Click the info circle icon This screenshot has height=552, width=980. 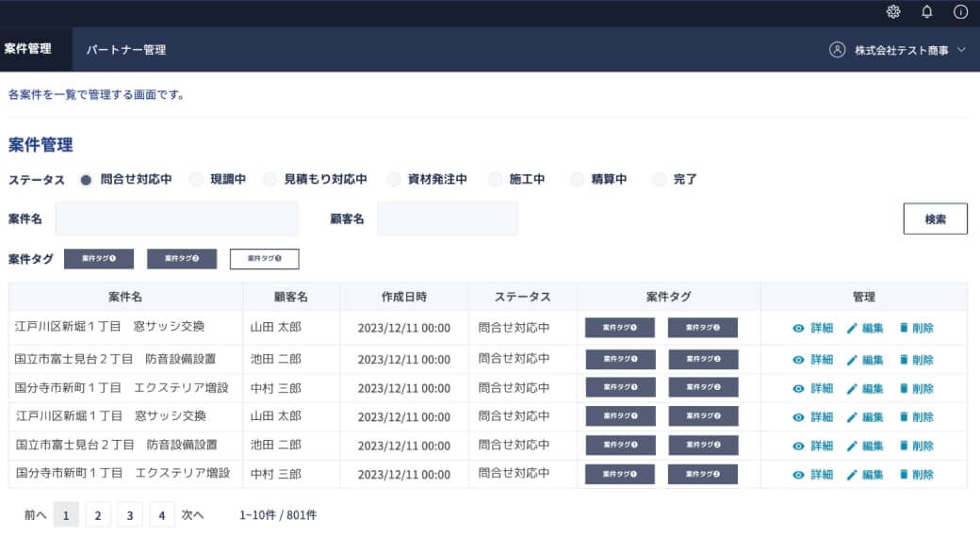tap(960, 12)
